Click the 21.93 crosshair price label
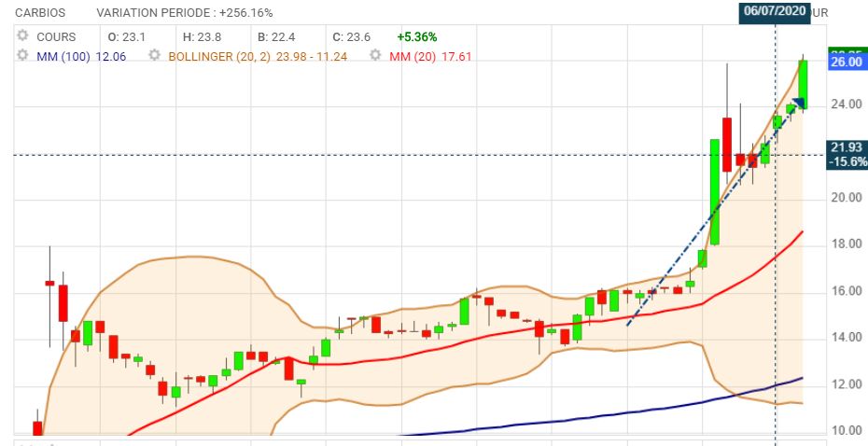Image resolution: width=868 pixels, height=446 pixels. (847, 147)
